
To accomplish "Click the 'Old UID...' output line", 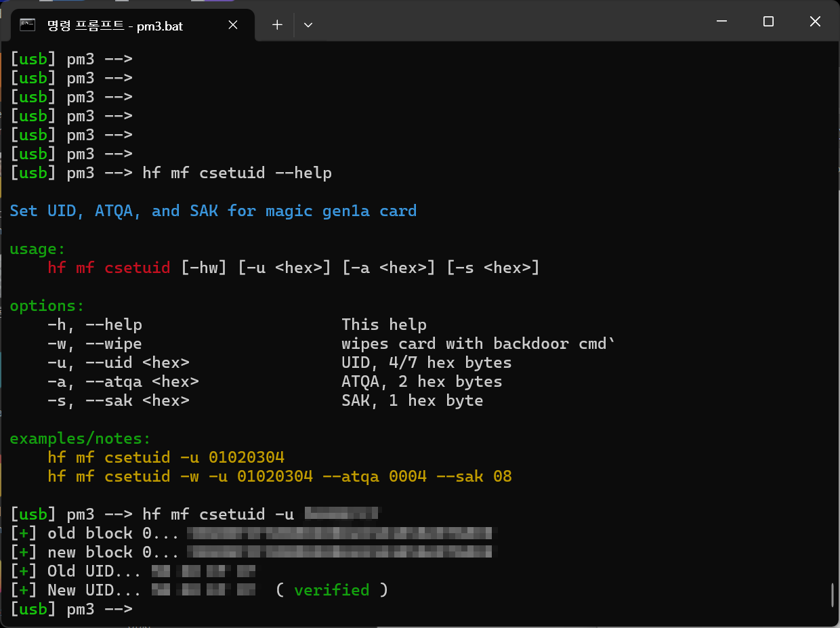I will 133,571.
